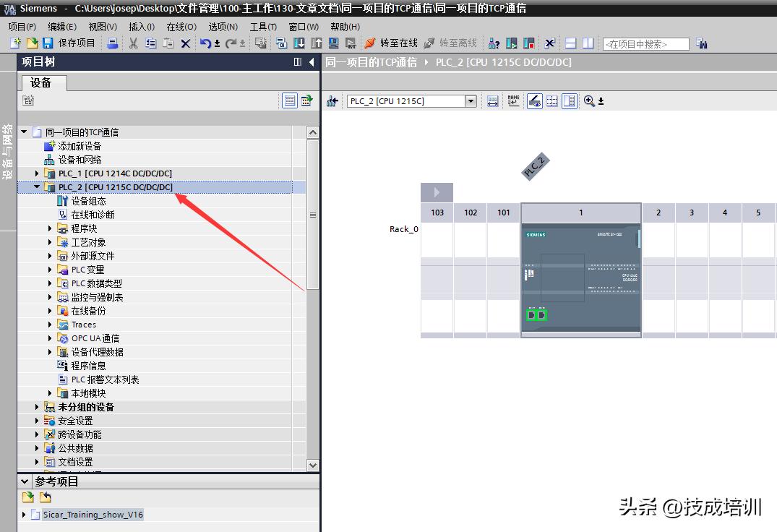The image size is (777, 532).
Task: Open the PLC_2 [CPU 1215C] device dropdown
Action: (471, 101)
